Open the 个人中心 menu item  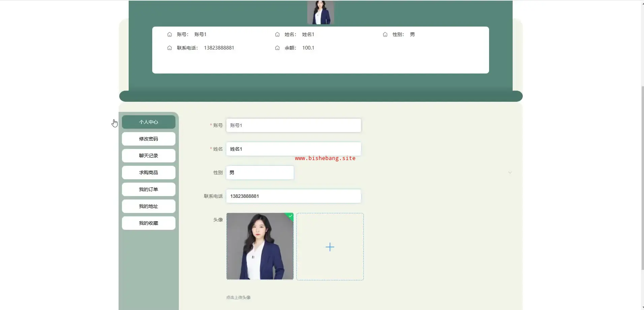coord(149,122)
